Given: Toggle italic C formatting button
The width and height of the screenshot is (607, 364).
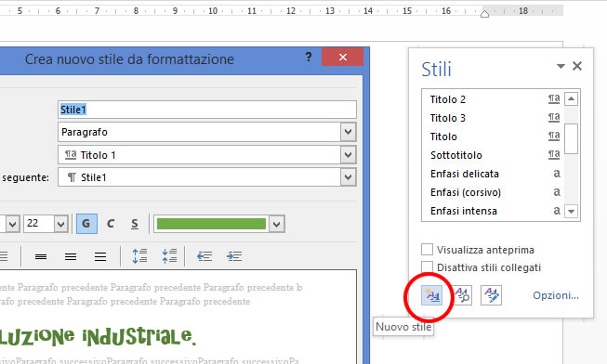Looking at the screenshot, I should click(111, 224).
